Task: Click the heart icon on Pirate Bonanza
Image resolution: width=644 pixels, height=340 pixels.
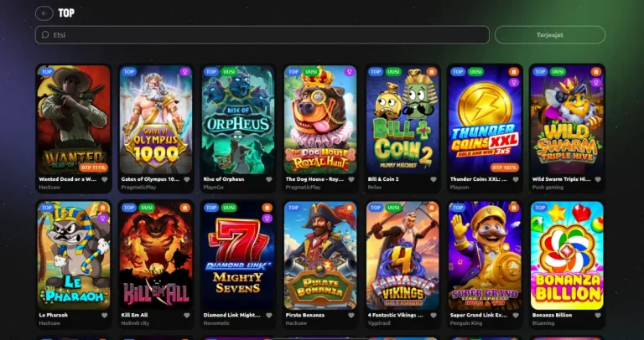Action: [x=351, y=315]
